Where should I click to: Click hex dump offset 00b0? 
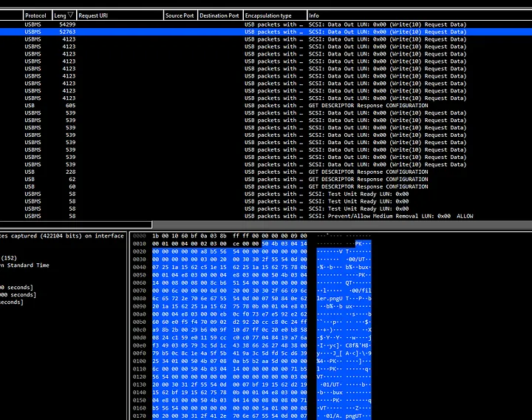click(139, 322)
